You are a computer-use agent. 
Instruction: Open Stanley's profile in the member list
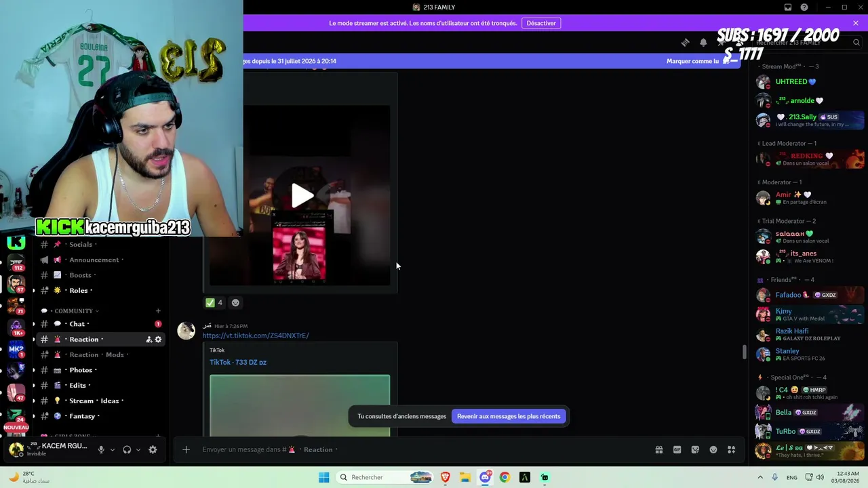point(810,354)
